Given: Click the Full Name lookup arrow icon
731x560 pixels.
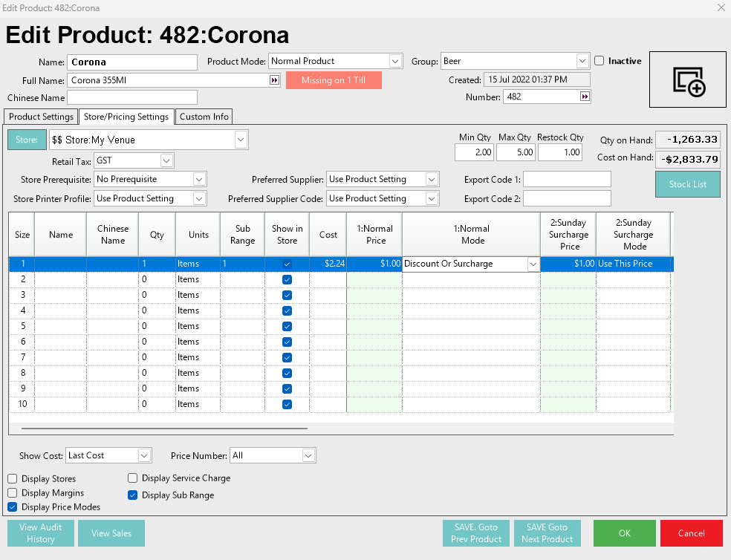Looking at the screenshot, I should point(273,80).
